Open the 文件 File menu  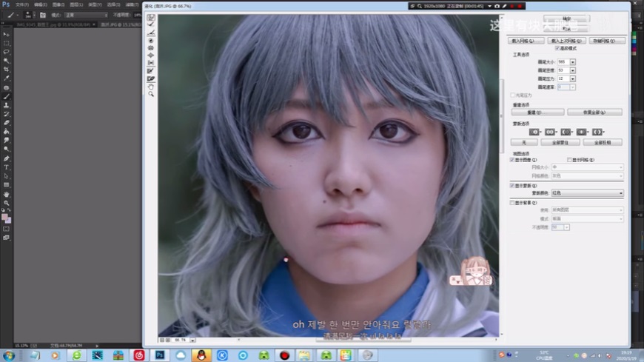(x=22, y=4)
